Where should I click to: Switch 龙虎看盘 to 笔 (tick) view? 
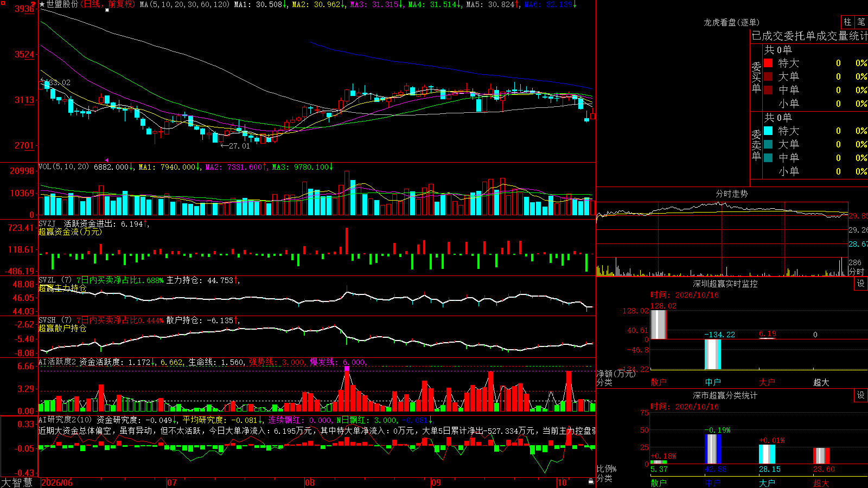coord(861,22)
